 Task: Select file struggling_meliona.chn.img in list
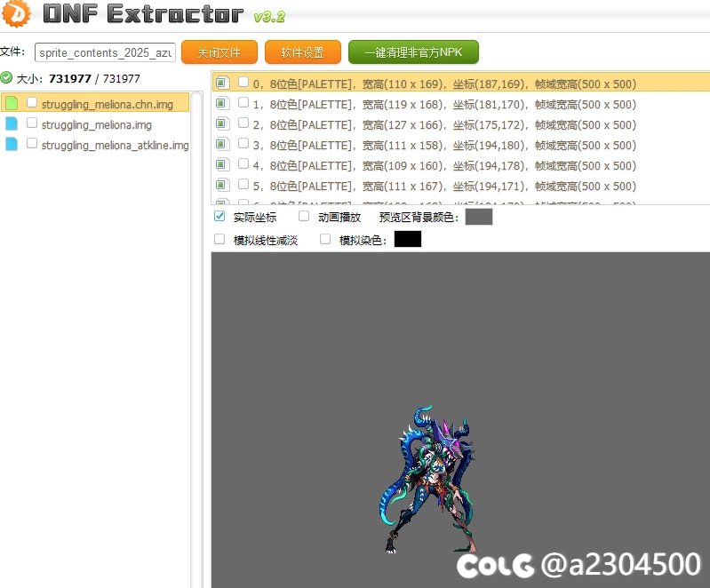(95, 102)
